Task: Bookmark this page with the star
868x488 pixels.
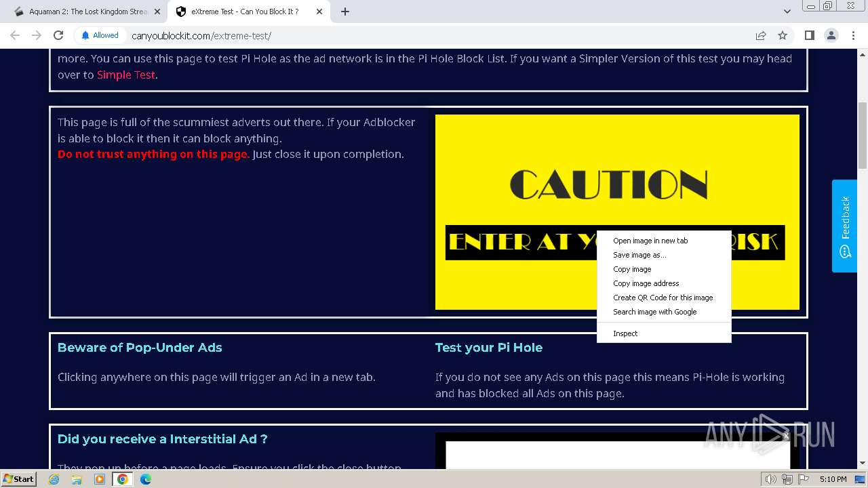Action: coord(783,35)
